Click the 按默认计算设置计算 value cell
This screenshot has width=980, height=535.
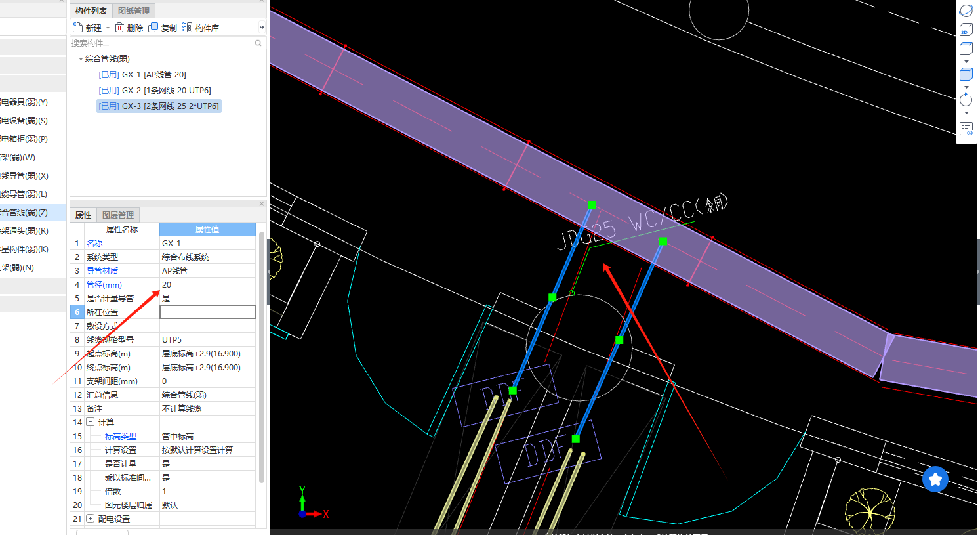pos(207,450)
